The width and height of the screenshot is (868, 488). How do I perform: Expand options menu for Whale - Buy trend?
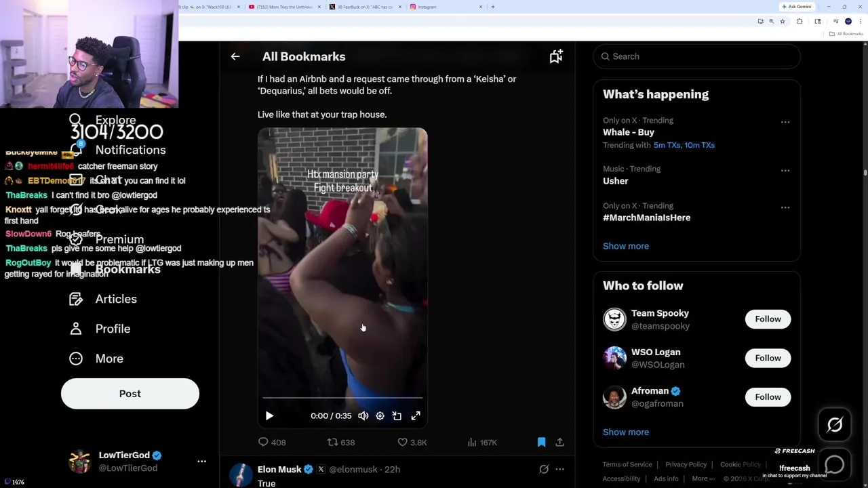[785, 122]
